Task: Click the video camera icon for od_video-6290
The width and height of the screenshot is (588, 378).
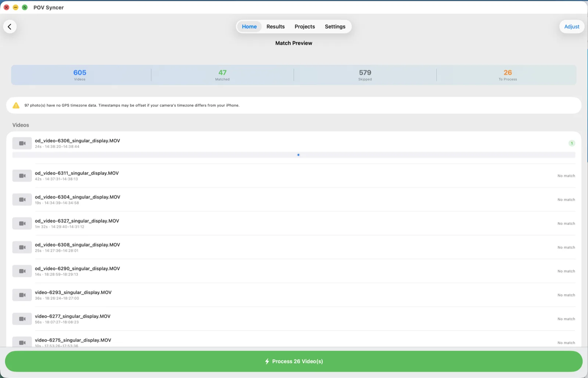Action: coord(22,271)
